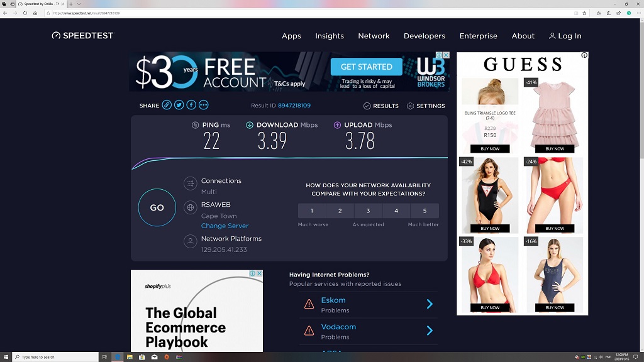The width and height of the screenshot is (644, 362).
Task: Open a new browser tab
Action: (x=71, y=4)
